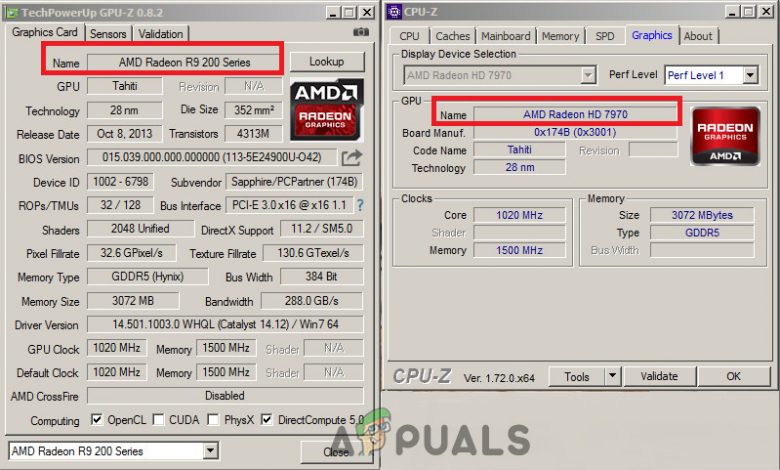Click the Lookup button
This screenshot has height=470, width=780.
pos(327,62)
